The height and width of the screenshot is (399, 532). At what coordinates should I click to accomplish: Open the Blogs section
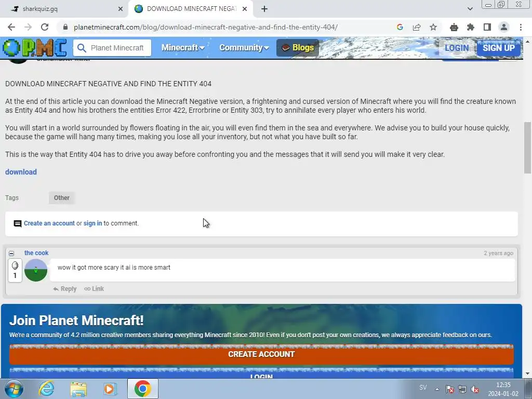[x=298, y=48]
